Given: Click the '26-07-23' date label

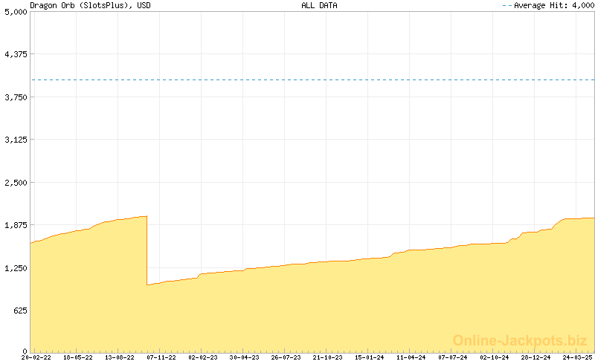Looking at the screenshot, I should (286, 357).
